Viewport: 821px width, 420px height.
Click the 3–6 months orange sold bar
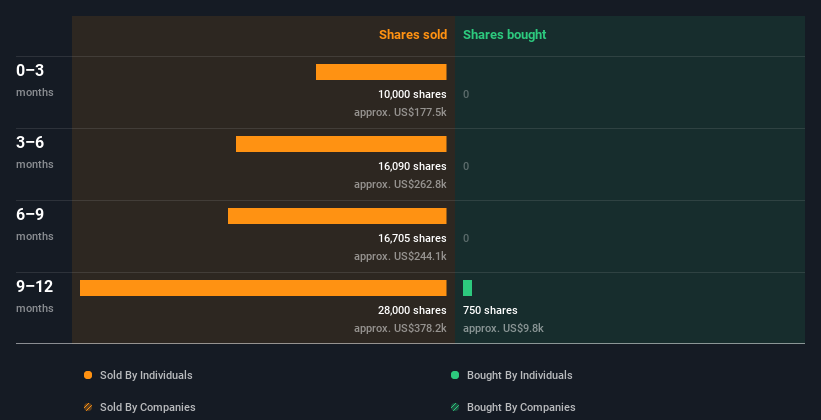tap(341, 144)
